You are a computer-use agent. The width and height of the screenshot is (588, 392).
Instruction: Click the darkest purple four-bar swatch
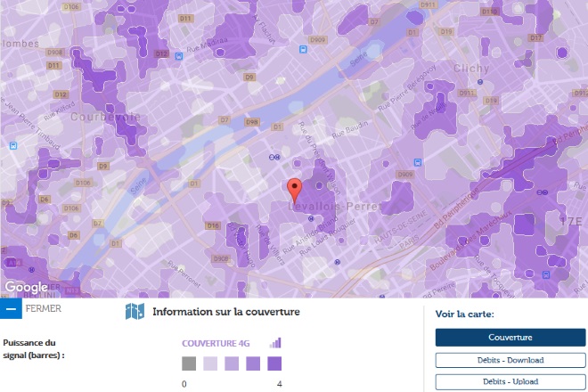[274, 363]
